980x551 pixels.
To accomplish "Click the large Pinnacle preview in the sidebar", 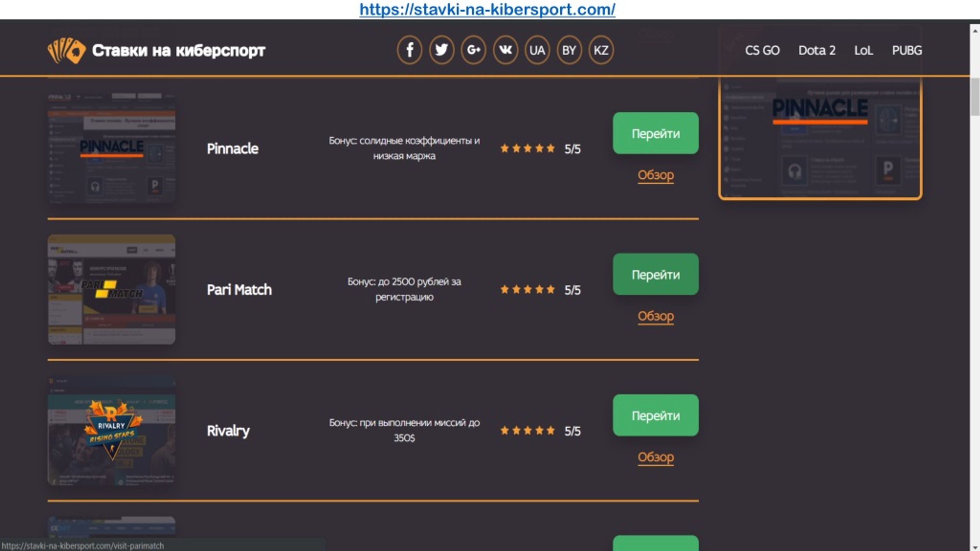I will coord(820,139).
